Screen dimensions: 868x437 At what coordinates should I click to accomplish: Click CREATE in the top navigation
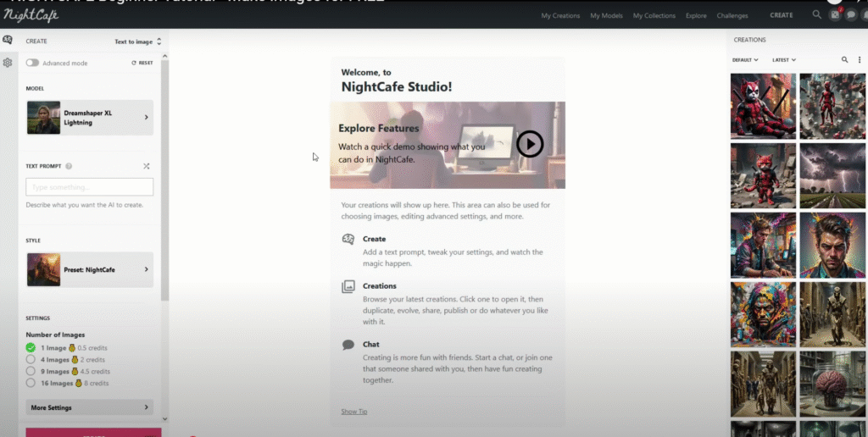point(781,15)
